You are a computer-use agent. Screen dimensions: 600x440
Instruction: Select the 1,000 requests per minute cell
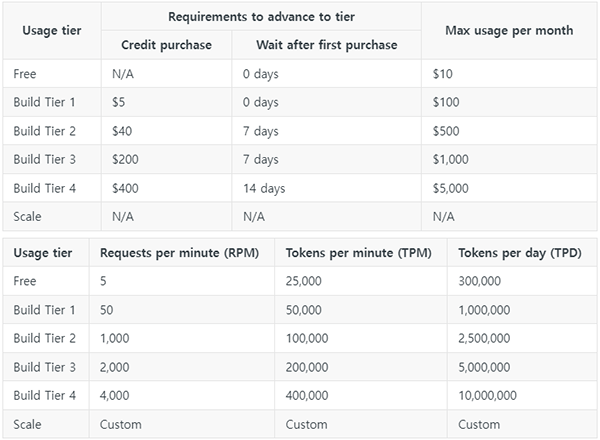click(115, 339)
